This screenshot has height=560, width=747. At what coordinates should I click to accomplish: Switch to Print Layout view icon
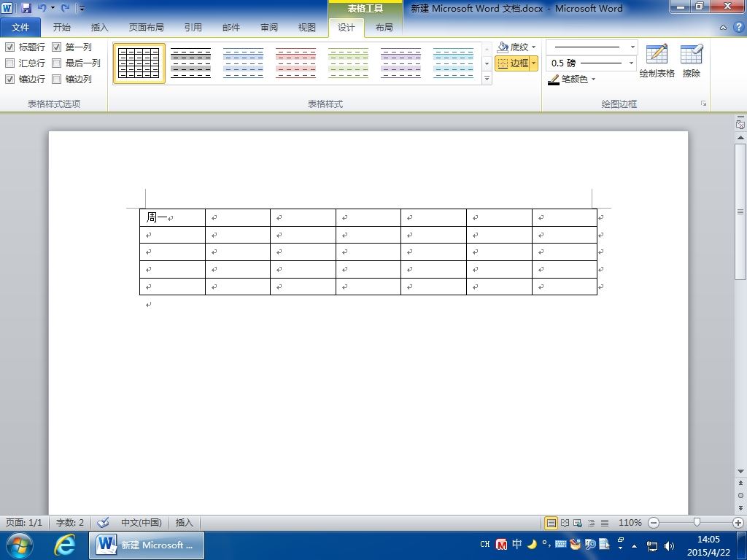click(x=551, y=523)
